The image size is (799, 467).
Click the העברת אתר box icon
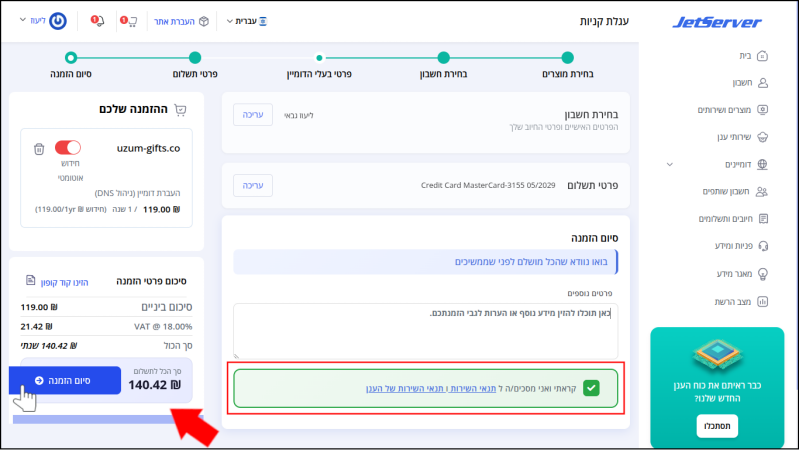pyautogui.click(x=204, y=21)
